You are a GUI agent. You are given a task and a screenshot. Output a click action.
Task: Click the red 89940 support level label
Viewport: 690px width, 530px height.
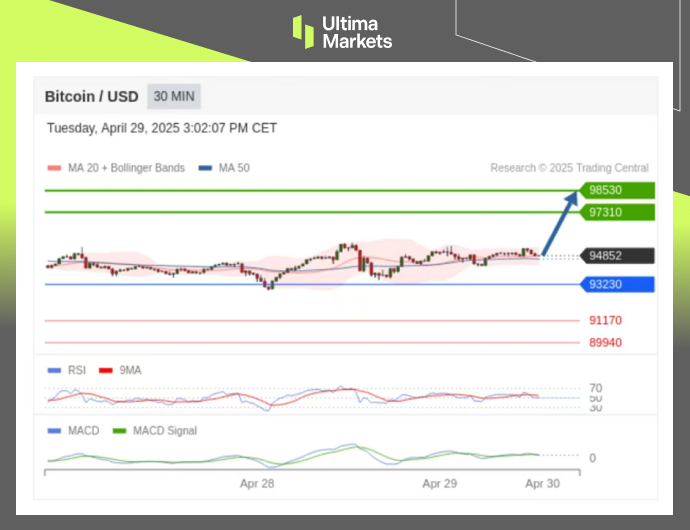[x=605, y=343]
